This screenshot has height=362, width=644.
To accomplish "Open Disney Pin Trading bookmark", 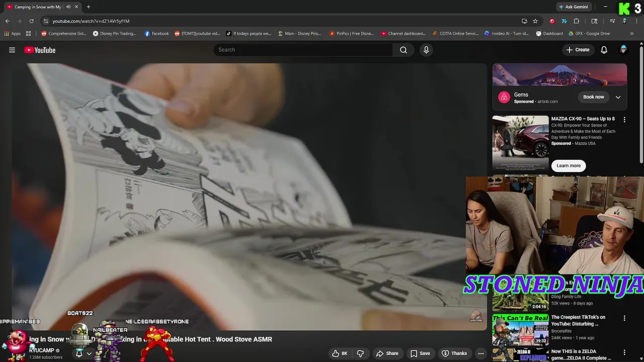I will click(114, 34).
